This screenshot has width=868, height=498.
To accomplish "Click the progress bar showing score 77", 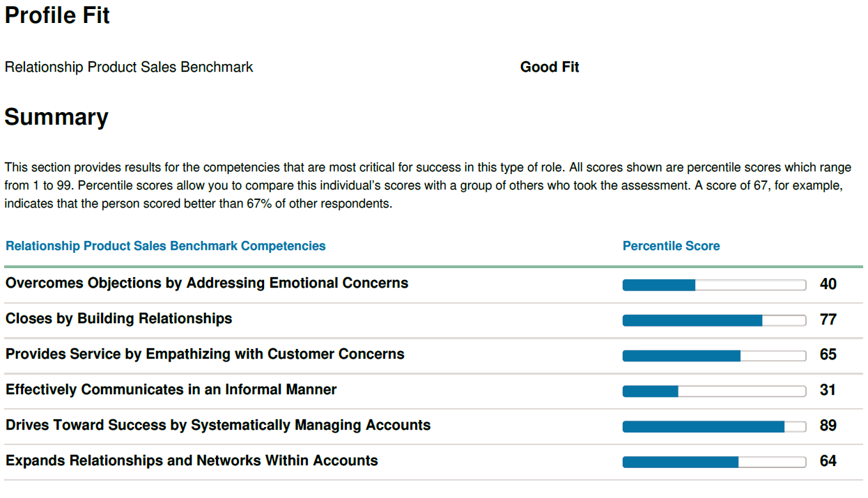I will (714, 320).
